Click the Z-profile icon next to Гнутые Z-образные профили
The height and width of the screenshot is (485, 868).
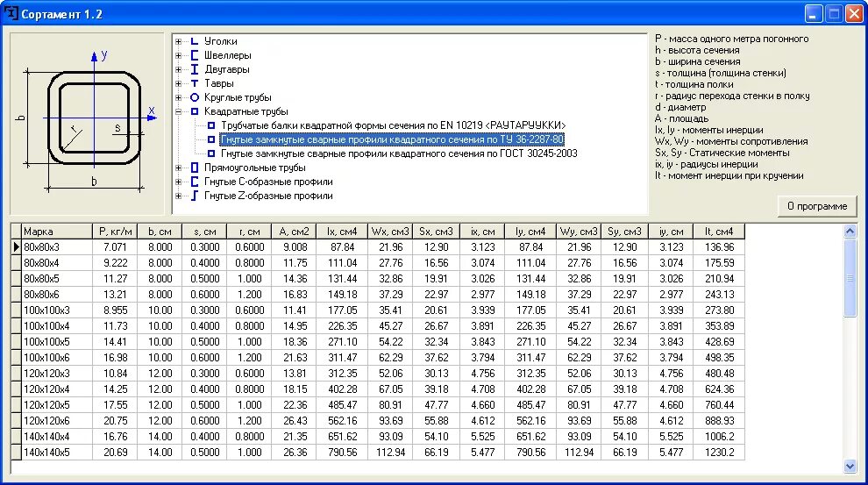[x=195, y=196]
